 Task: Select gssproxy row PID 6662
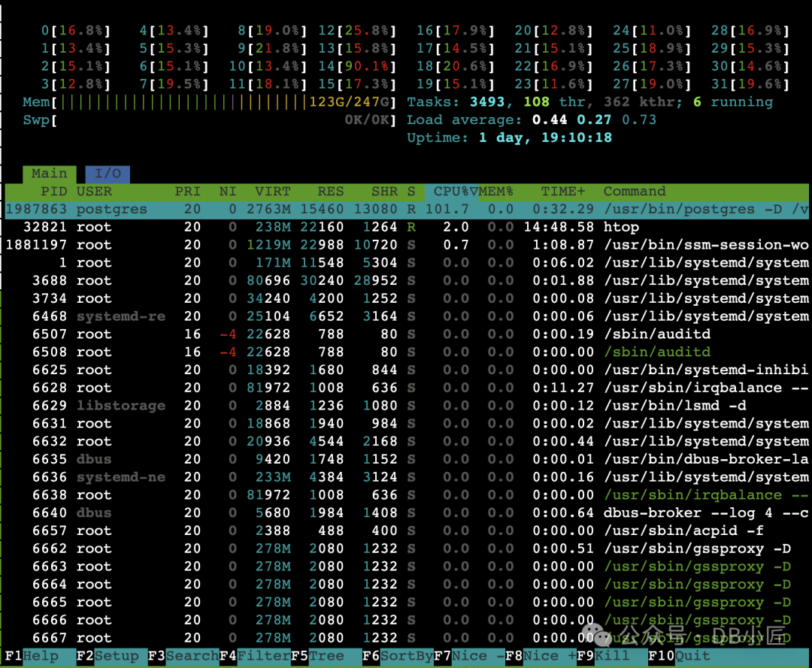pos(407,549)
